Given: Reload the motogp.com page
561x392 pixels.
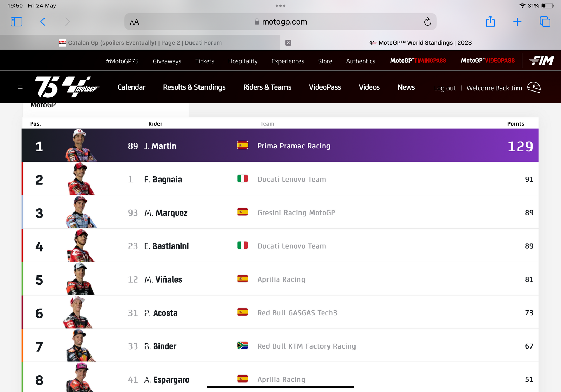Looking at the screenshot, I should tap(427, 22).
